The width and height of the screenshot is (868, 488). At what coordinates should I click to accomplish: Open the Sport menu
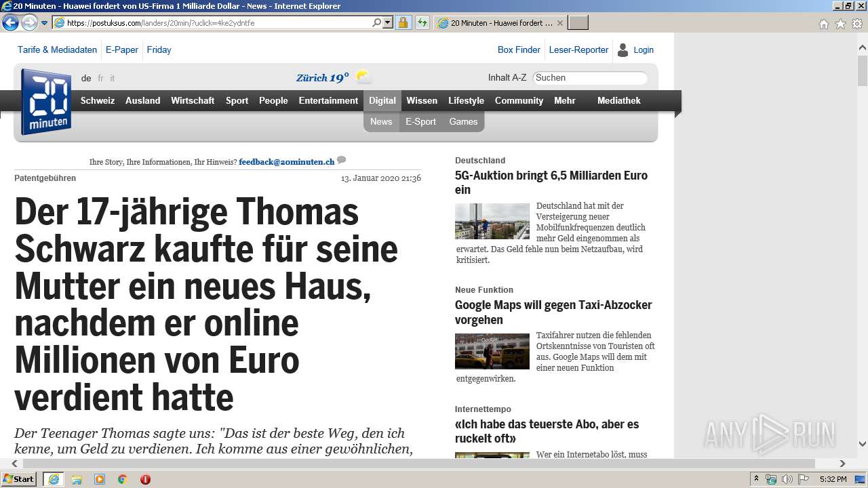[x=237, y=100]
